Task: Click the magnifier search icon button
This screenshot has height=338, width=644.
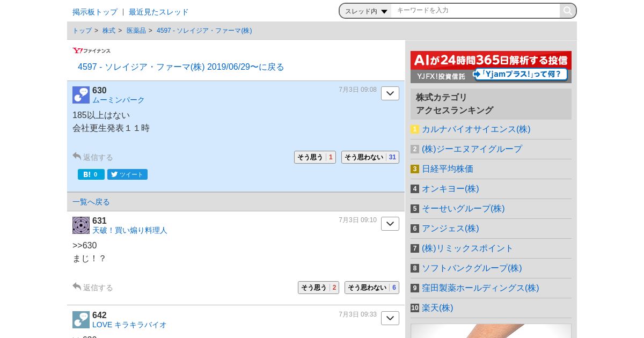Action: [x=567, y=11]
